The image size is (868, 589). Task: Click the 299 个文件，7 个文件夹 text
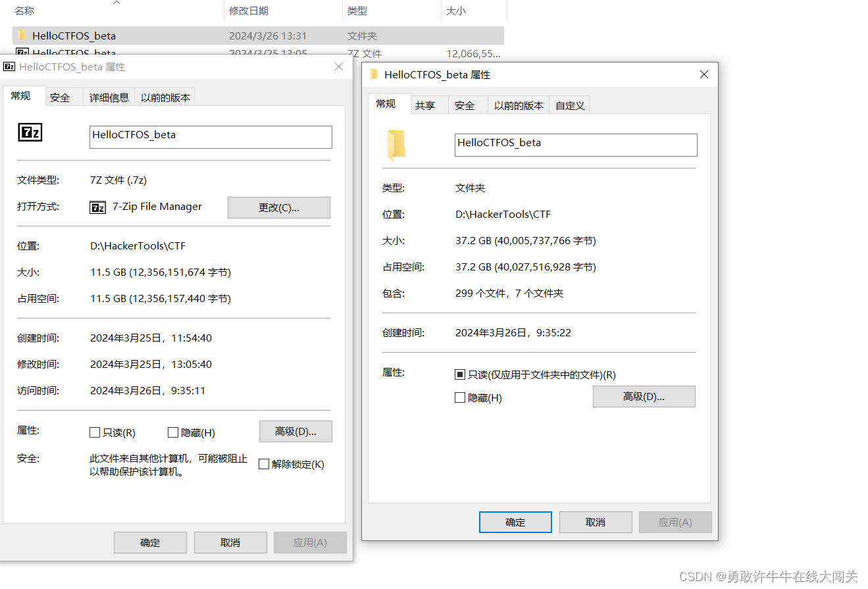(x=509, y=294)
